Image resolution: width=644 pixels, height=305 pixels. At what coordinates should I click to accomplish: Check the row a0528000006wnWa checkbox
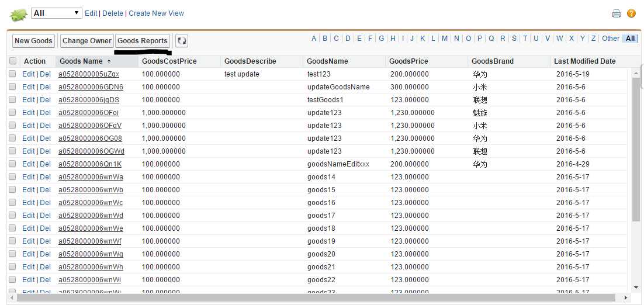tap(12, 176)
